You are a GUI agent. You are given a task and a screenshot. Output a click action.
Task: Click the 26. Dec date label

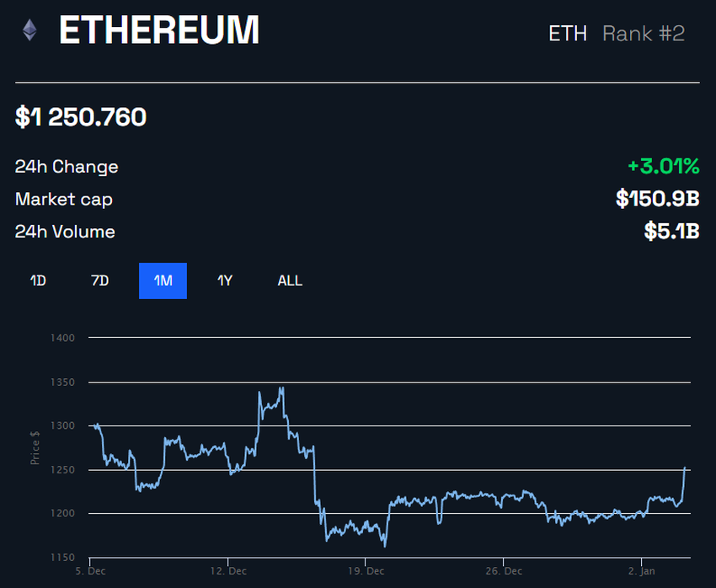click(504, 571)
